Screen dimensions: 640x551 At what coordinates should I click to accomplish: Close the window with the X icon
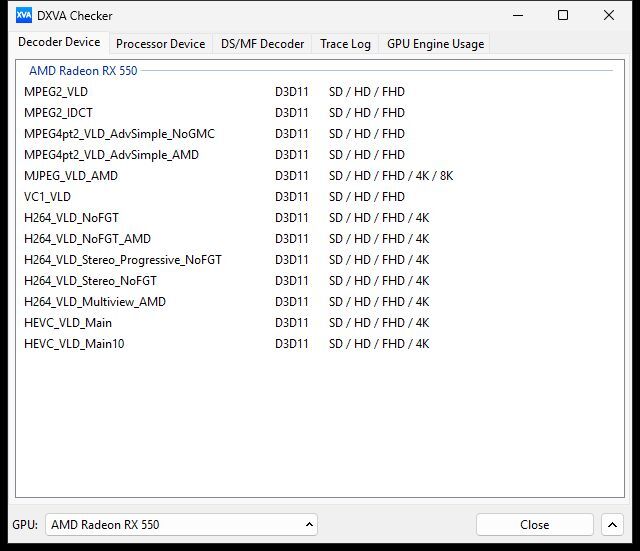tap(609, 16)
